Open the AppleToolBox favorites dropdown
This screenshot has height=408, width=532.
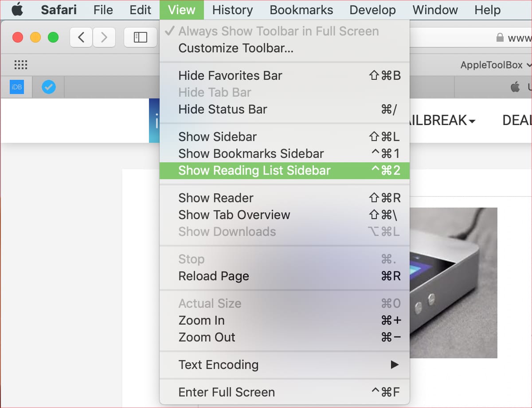[x=496, y=65]
